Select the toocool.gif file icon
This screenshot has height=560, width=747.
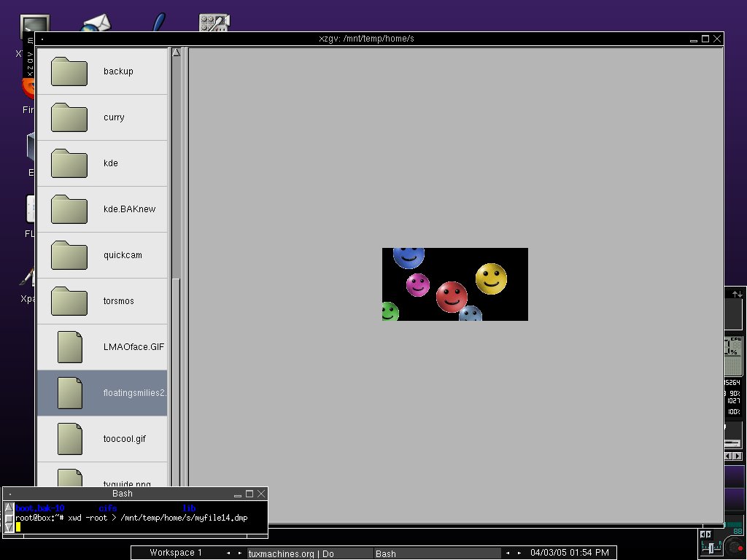(x=70, y=439)
